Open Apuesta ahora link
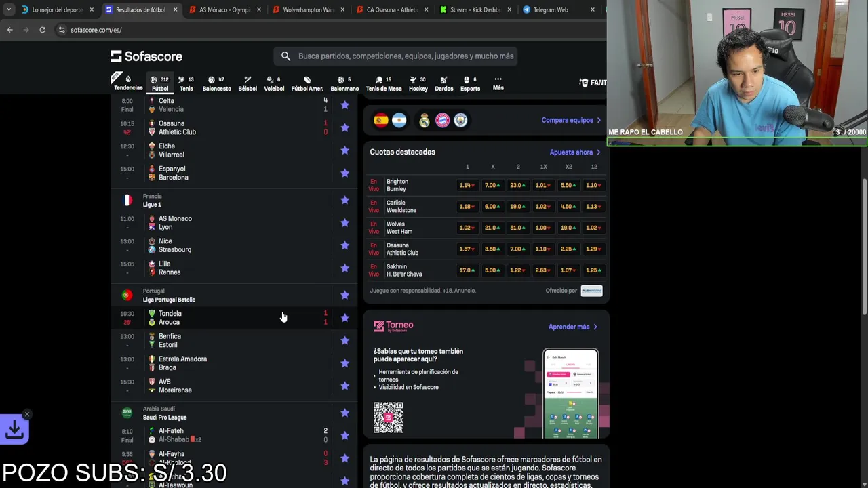Image resolution: width=868 pixels, height=488 pixels. 575,152
